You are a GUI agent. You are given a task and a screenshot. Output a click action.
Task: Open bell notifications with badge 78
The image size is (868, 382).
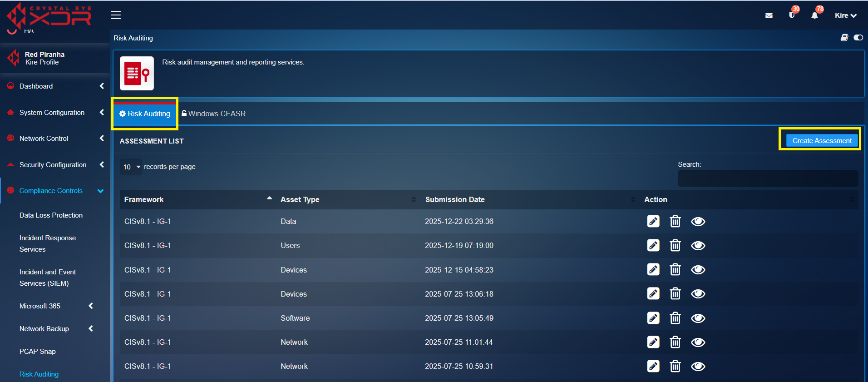[x=815, y=15]
